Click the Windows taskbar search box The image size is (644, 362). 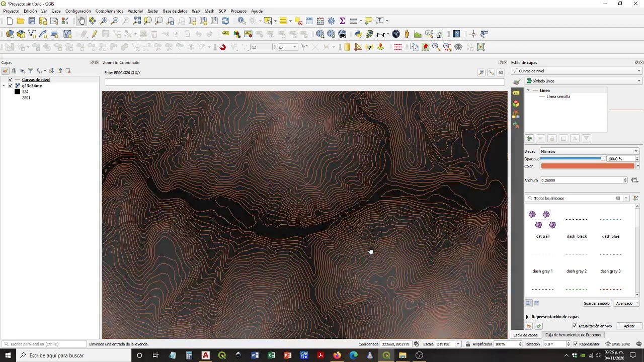point(73,355)
